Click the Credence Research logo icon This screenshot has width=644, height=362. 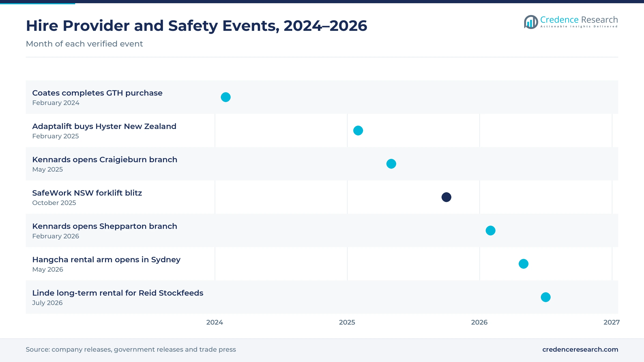coord(531,22)
